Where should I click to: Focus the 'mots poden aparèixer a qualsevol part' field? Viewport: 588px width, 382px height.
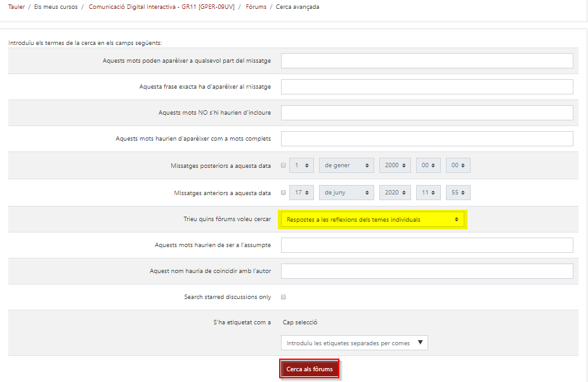coord(427,61)
